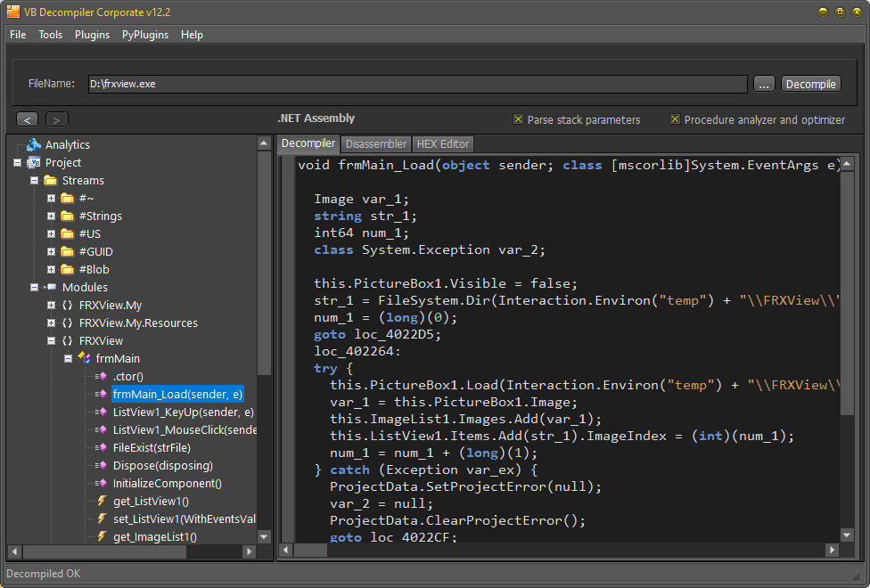
Task: Click the VB Decompiler app icon in title bar
Action: pos(13,12)
